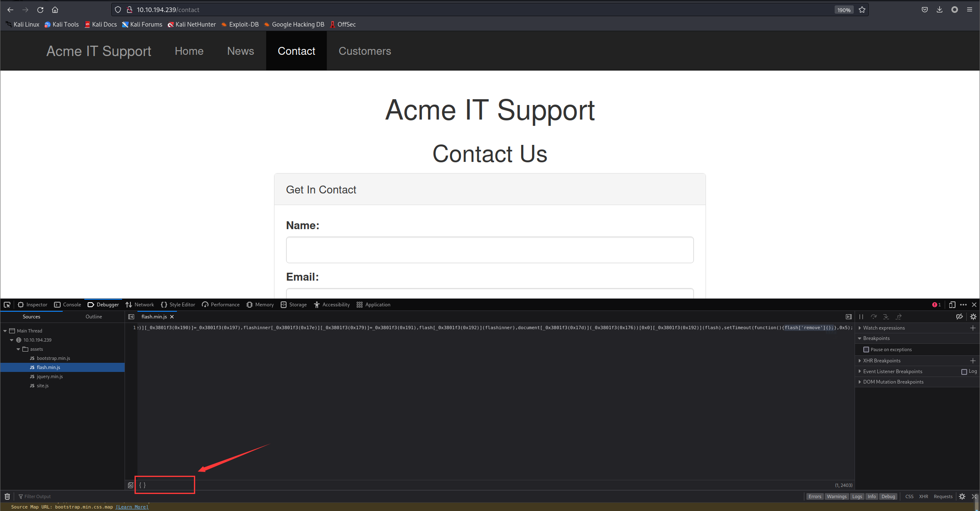Click the pretty print source braces icon
The width and height of the screenshot is (980, 511).
pyautogui.click(x=142, y=485)
